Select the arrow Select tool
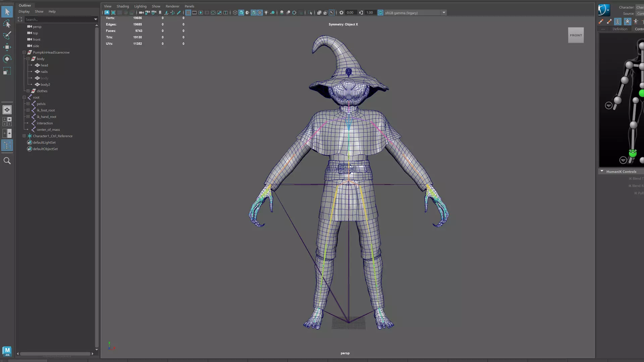644x362 pixels. [x=7, y=12]
